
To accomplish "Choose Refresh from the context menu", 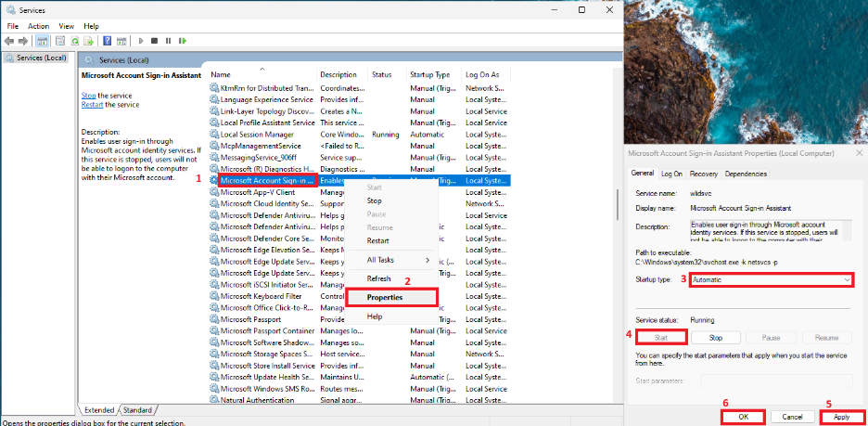I will coord(378,278).
